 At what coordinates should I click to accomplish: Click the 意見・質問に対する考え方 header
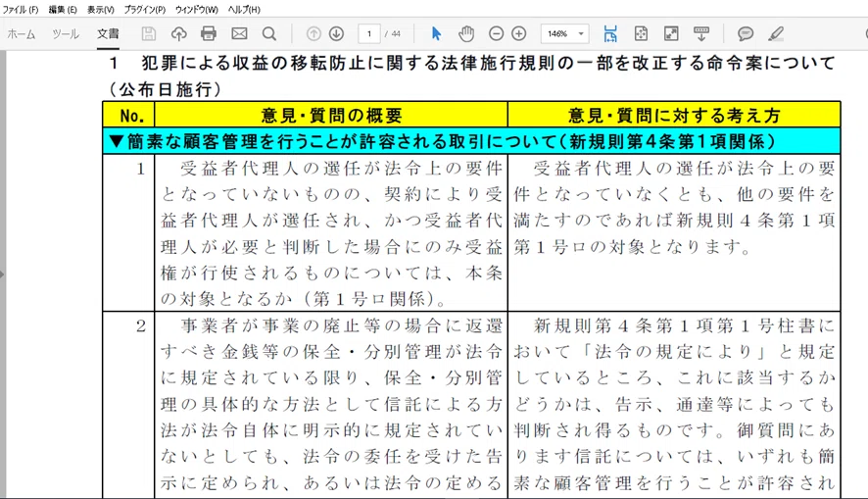click(674, 116)
